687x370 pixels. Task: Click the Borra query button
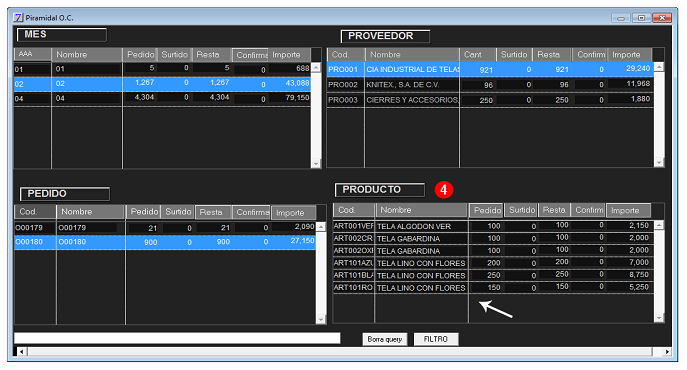(x=385, y=339)
